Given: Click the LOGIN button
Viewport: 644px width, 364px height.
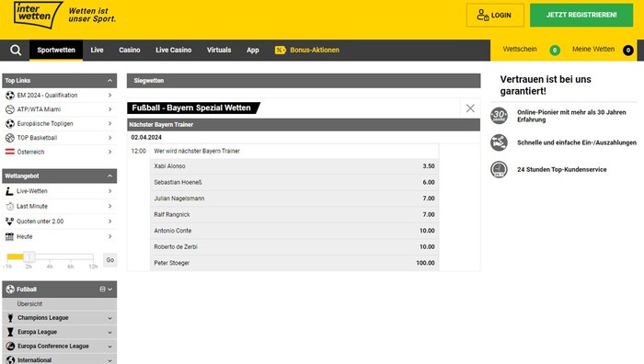Looking at the screenshot, I should point(495,16).
